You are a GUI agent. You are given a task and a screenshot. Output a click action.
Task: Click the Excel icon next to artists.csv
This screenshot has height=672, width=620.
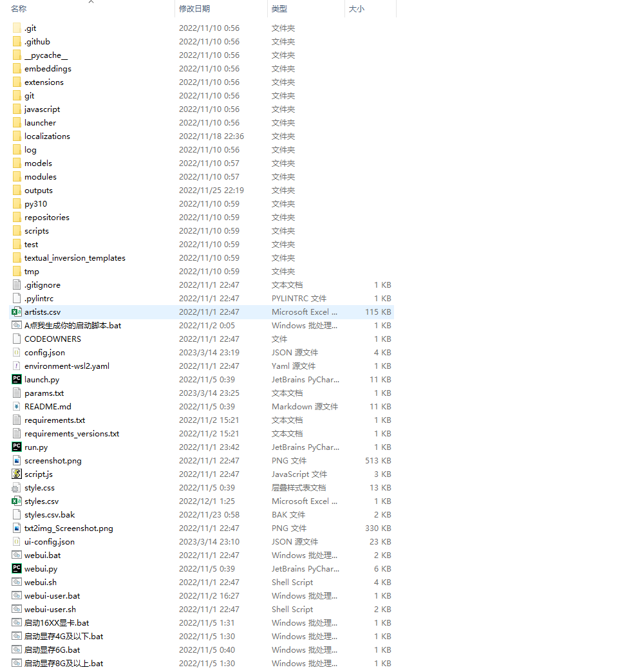click(x=16, y=312)
